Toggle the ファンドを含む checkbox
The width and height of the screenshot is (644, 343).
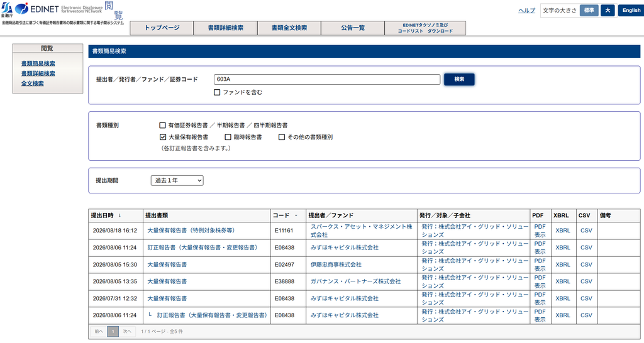point(217,92)
